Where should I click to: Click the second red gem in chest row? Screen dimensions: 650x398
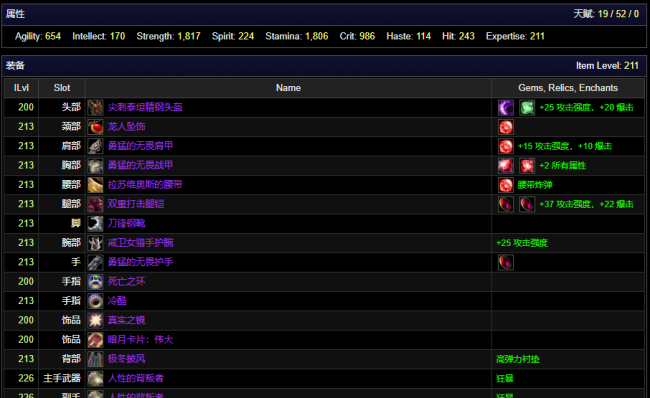[x=527, y=166]
